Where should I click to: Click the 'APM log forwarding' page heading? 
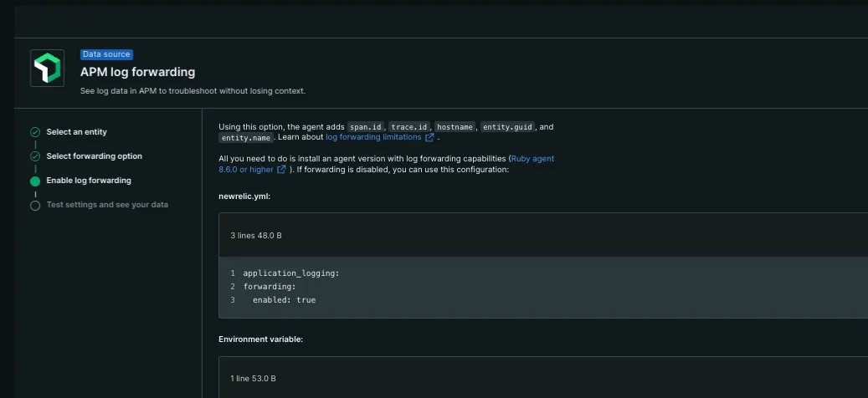point(137,72)
